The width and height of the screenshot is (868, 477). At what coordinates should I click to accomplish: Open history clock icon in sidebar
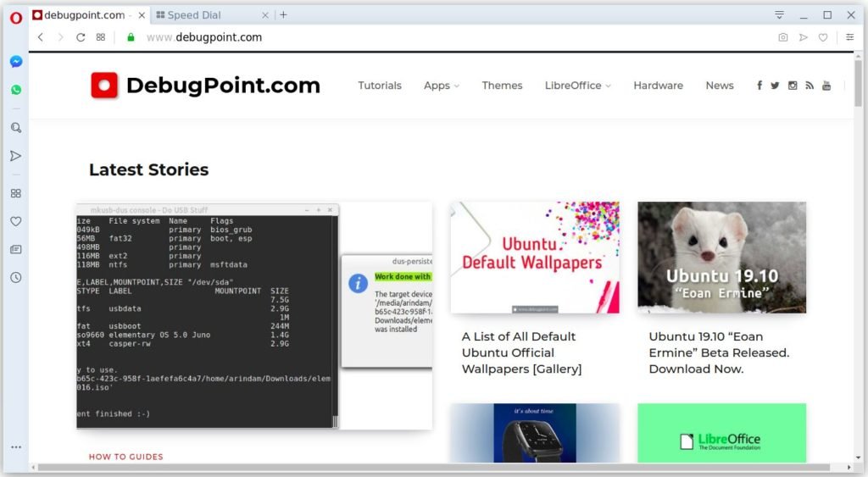point(16,277)
